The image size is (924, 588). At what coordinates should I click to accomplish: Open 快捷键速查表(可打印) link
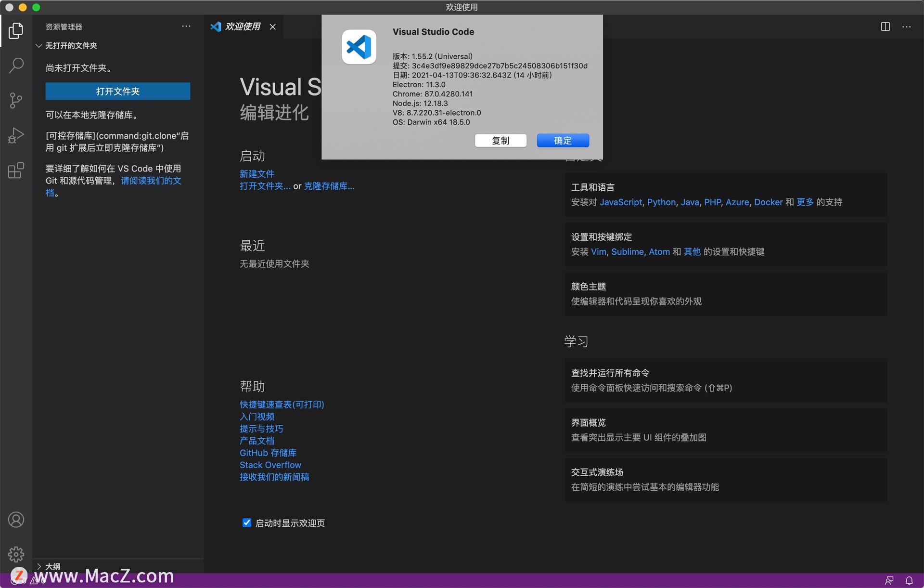click(282, 405)
